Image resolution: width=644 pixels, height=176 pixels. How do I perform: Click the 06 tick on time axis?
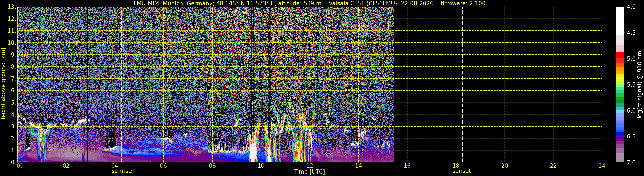click(163, 166)
